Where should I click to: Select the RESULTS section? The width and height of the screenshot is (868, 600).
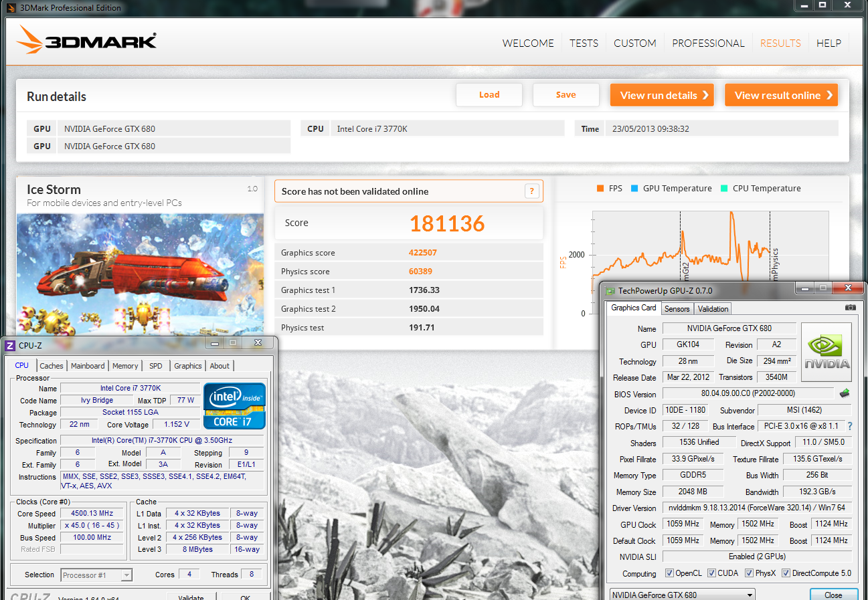point(780,43)
